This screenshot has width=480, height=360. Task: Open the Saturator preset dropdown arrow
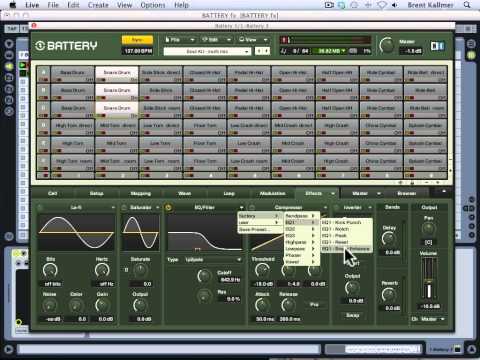158,208
